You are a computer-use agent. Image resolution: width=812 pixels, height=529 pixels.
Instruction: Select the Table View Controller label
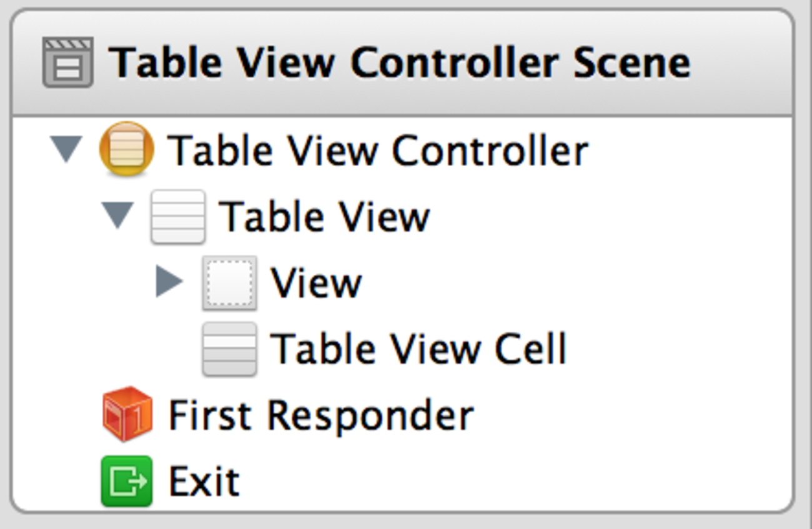(x=378, y=151)
